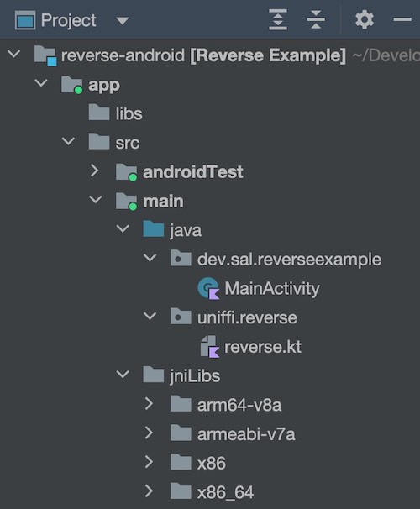The width and height of the screenshot is (420, 509).
Task: Click the blue java source folder icon
Action: coord(153,228)
